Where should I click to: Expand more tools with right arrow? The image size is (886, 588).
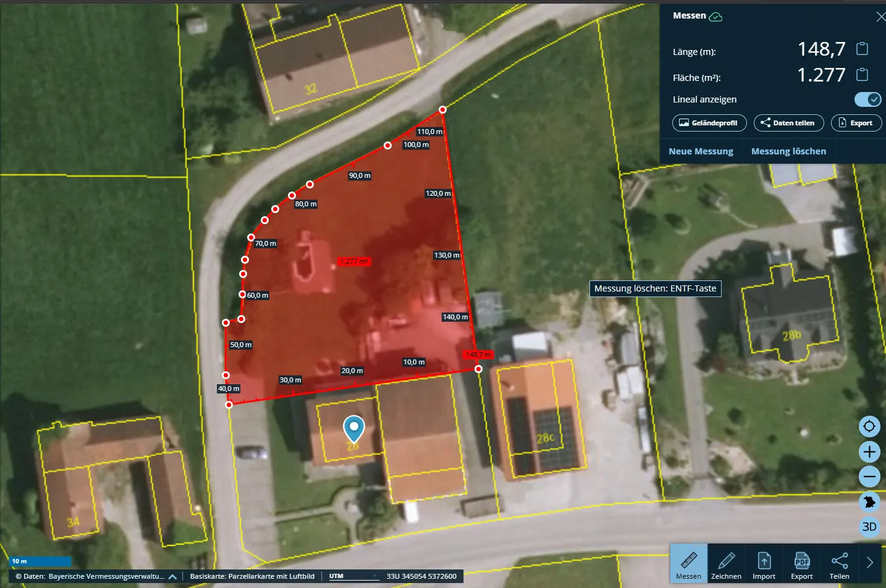coord(870,563)
